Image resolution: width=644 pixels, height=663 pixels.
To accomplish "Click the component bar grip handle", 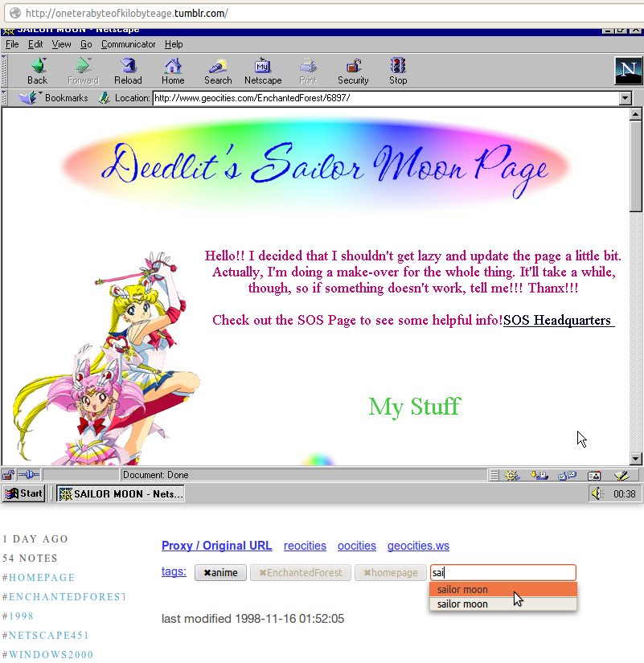I will coord(494,476).
